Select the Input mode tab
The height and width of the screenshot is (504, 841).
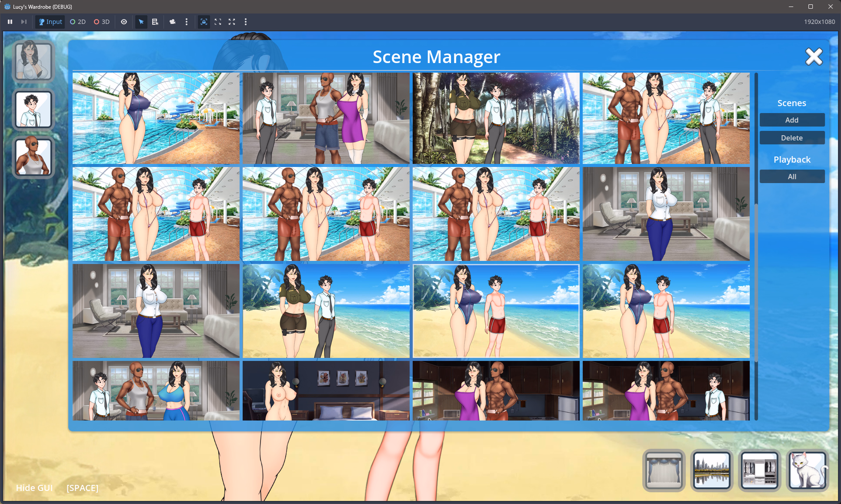50,22
